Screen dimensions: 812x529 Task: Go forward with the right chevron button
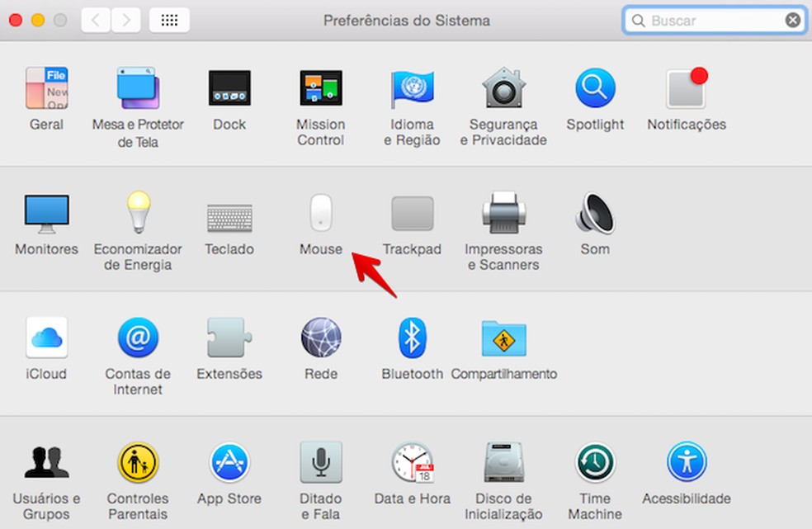click(125, 20)
